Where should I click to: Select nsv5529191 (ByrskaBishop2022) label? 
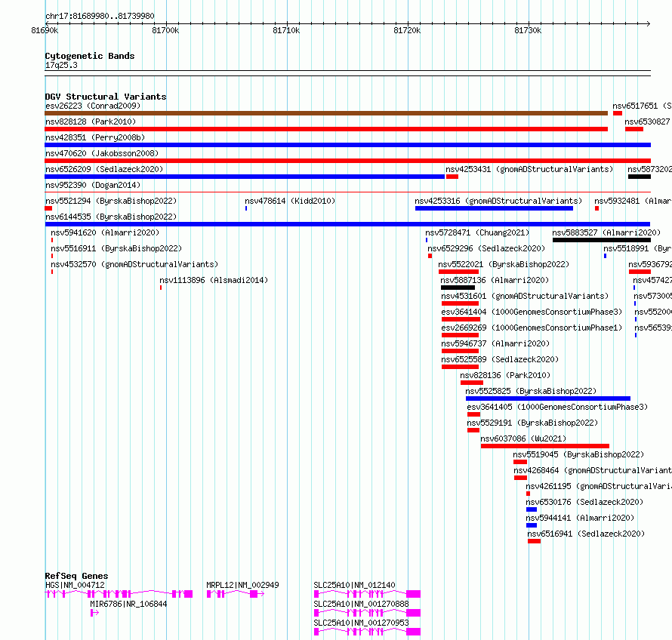532,423
